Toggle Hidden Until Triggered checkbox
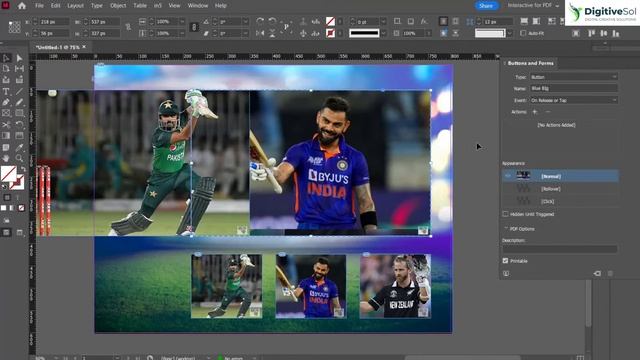The width and height of the screenshot is (640, 360). [505, 214]
